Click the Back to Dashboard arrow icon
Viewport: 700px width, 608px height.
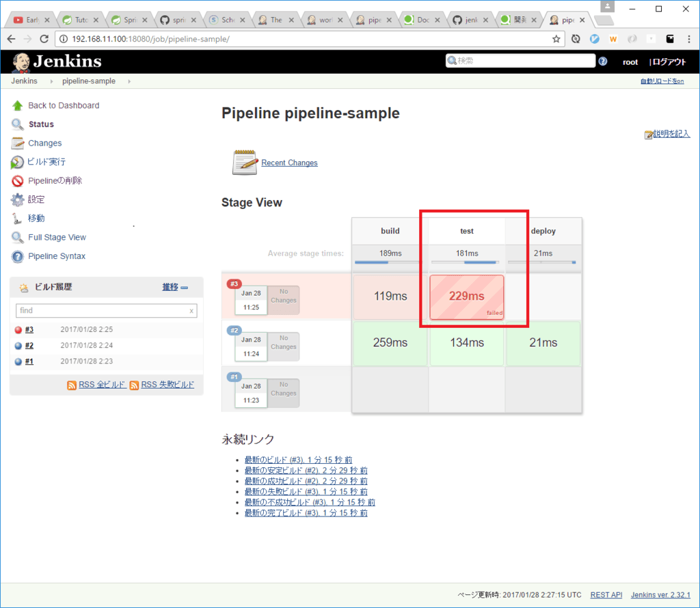pos(17,106)
